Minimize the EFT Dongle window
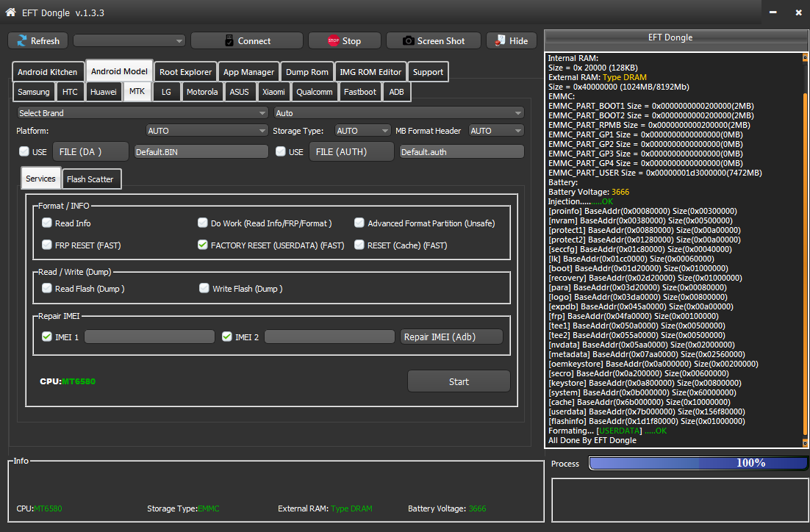Image resolution: width=810 pixels, height=532 pixels. click(x=773, y=12)
